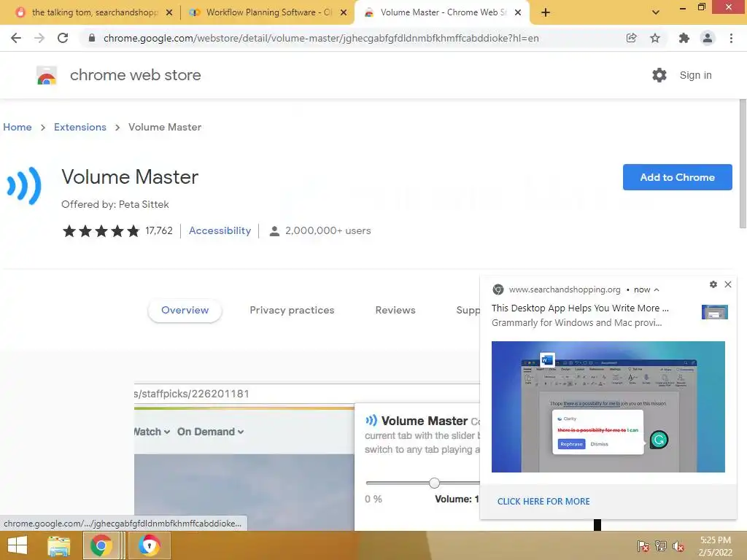Image resolution: width=747 pixels, height=560 pixels.
Task: Expand the On Demand dropdown in preview
Action: [x=211, y=432]
